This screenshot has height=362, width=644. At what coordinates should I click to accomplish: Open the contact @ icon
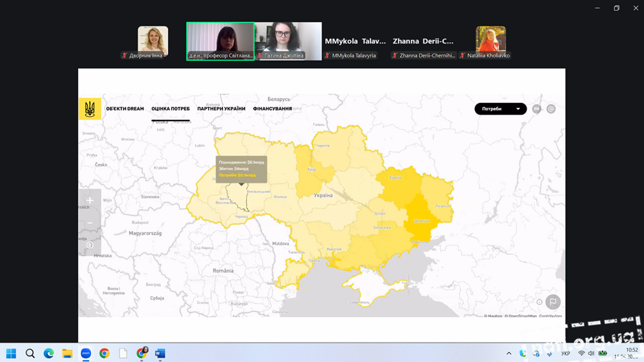(551, 109)
